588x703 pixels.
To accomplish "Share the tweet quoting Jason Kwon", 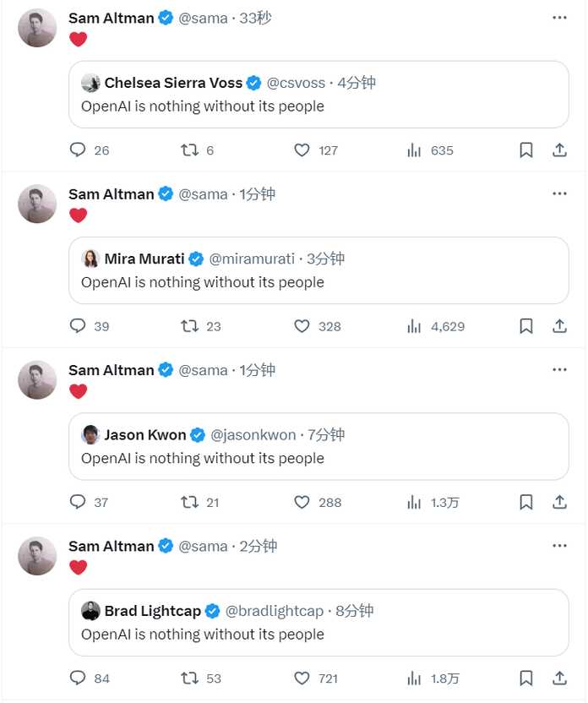I will [x=559, y=502].
